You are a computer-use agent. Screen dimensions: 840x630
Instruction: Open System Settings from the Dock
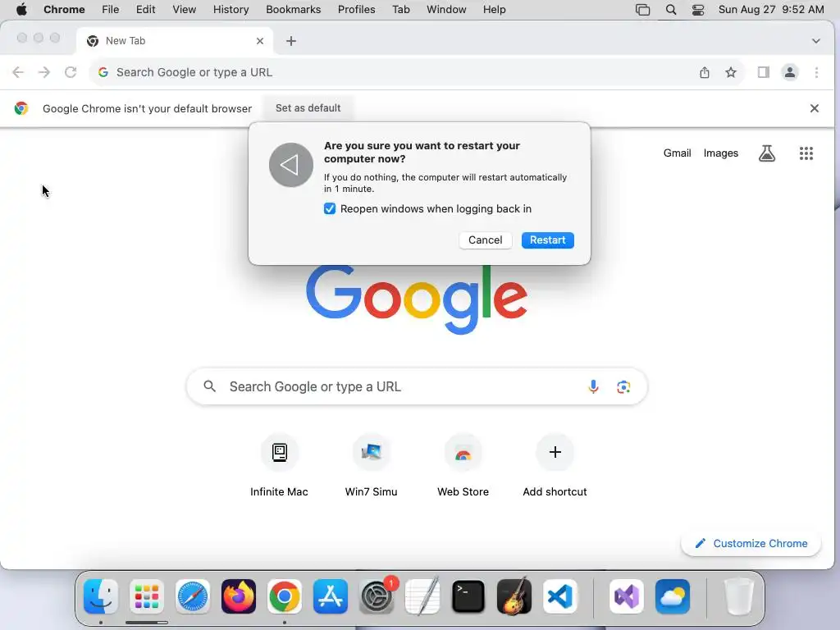point(376,596)
